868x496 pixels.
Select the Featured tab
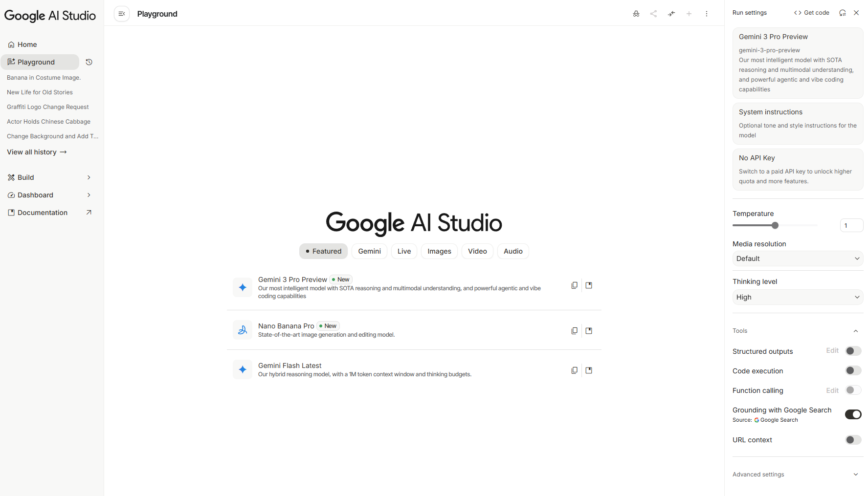point(323,251)
